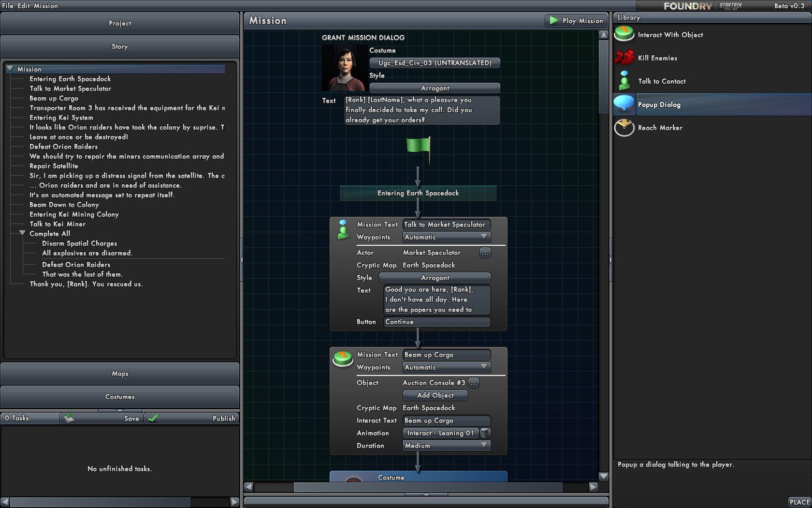Select the Reach Marker library icon
Screen dimensions: 812x508
coord(624,127)
